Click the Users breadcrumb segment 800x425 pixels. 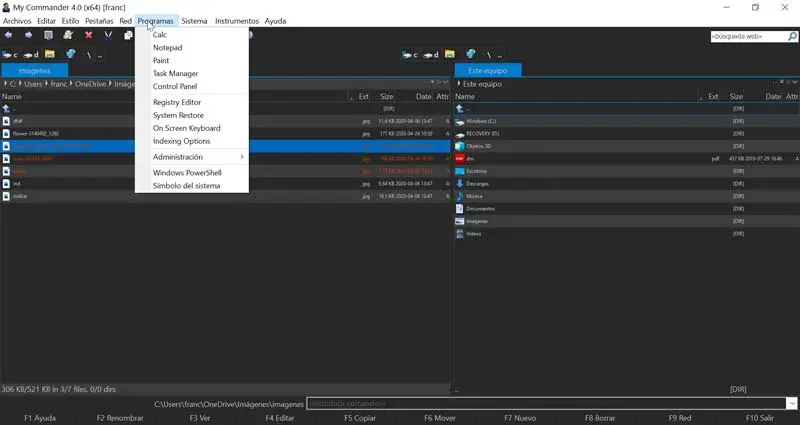pyautogui.click(x=33, y=84)
